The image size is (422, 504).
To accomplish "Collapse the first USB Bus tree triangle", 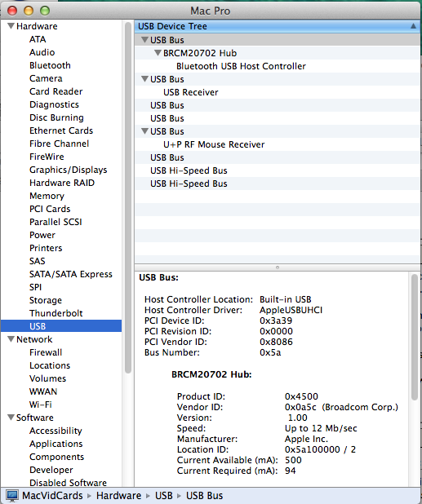I will point(144,39).
